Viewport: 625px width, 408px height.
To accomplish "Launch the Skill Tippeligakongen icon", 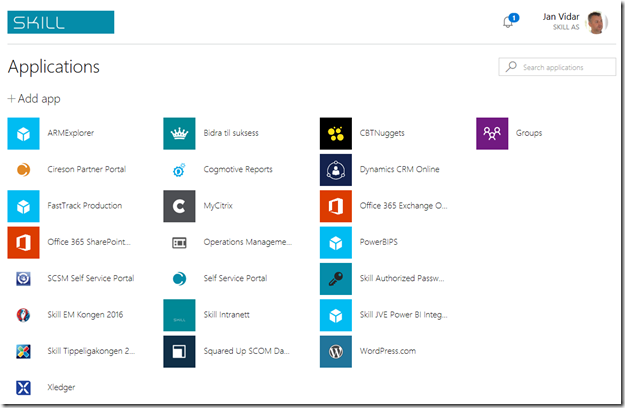I will [x=23, y=351].
